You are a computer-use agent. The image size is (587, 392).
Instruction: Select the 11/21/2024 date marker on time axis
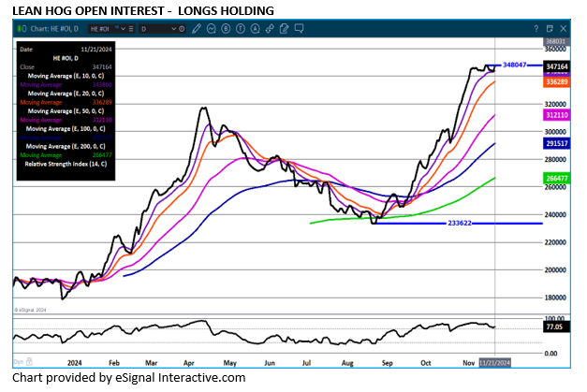(x=492, y=361)
